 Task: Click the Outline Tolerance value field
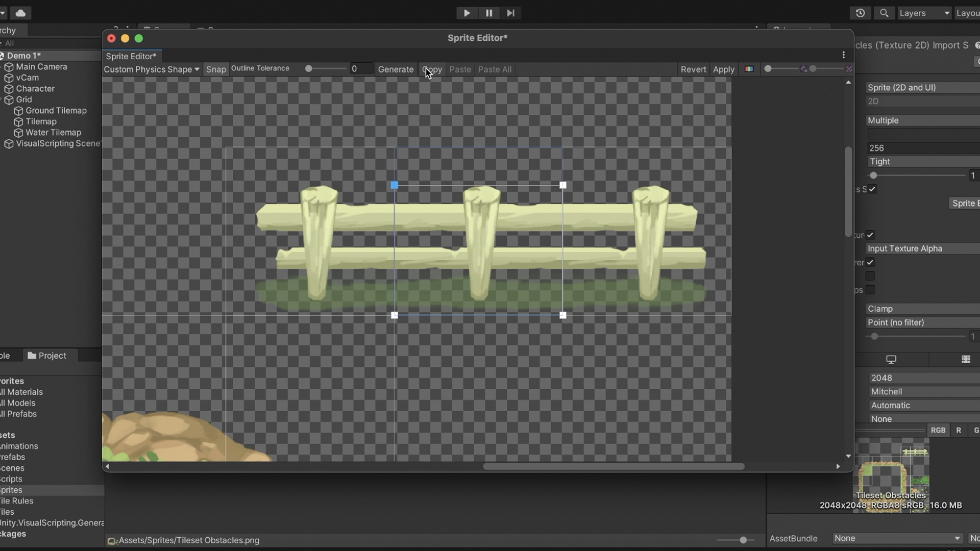(361, 69)
